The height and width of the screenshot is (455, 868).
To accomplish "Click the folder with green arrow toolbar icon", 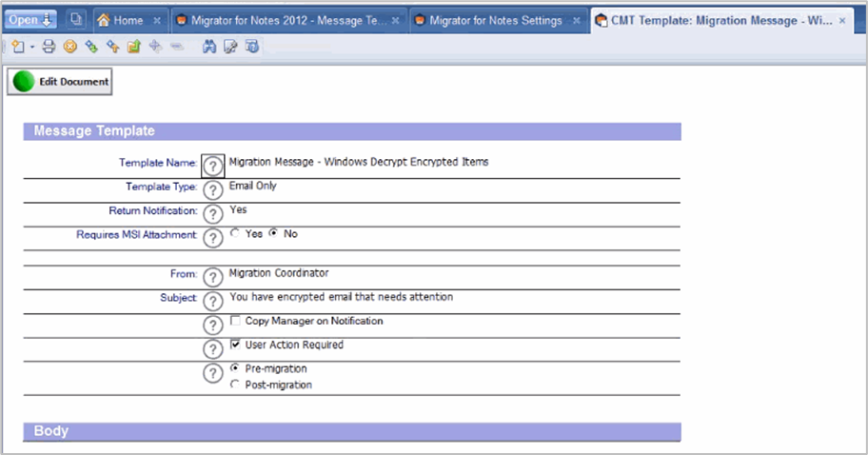I will pyautogui.click(x=134, y=47).
